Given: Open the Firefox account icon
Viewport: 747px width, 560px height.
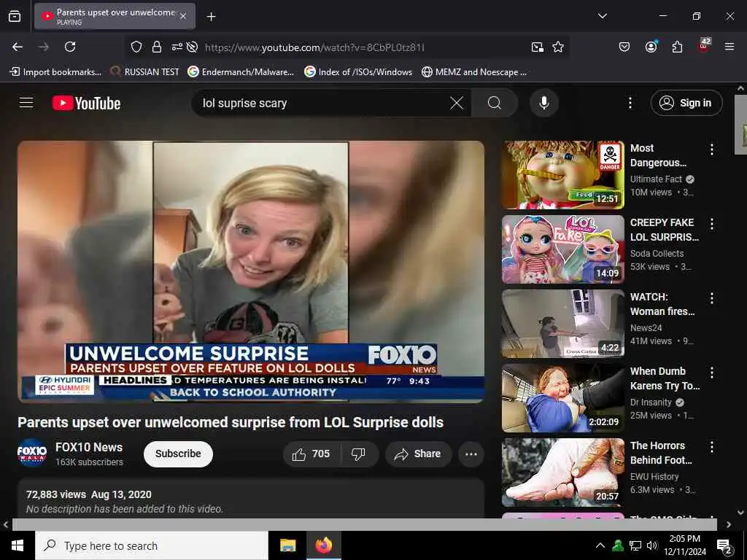Looking at the screenshot, I should click(x=651, y=47).
